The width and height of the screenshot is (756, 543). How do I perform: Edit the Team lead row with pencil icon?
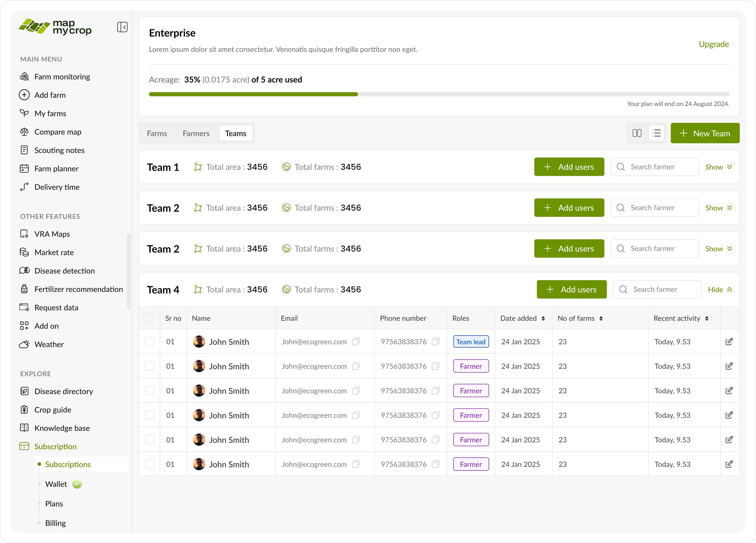coord(729,341)
